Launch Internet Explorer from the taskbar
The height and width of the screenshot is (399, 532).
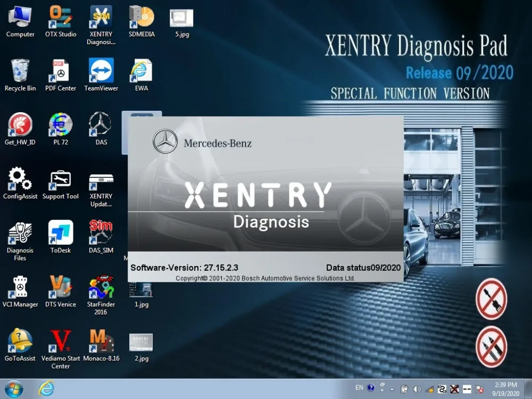click(46, 389)
